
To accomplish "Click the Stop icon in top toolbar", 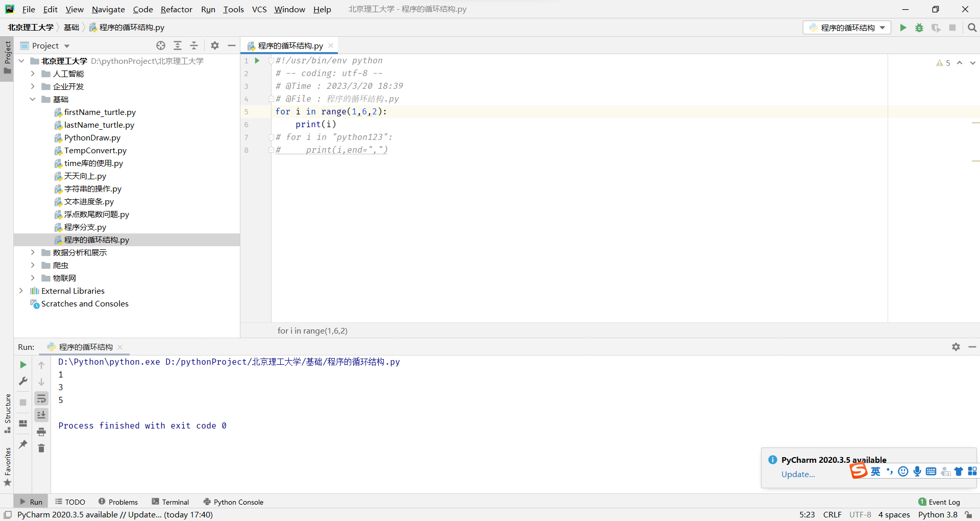I will [x=952, y=28].
